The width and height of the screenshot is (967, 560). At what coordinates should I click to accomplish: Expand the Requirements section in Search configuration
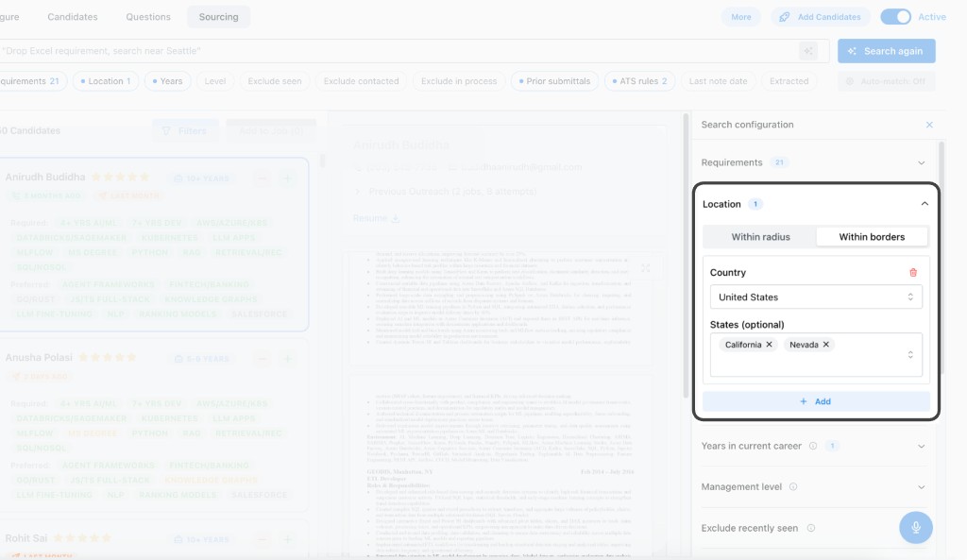[x=814, y=162]
